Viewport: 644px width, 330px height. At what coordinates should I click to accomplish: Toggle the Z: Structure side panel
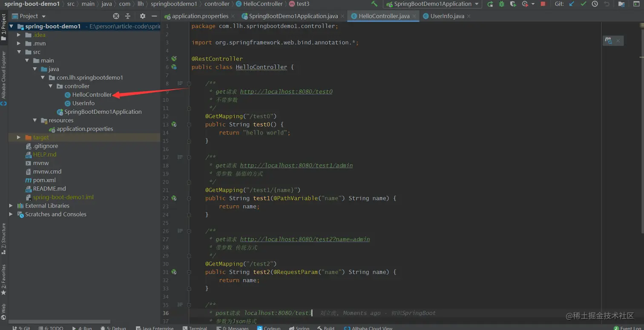4,238
